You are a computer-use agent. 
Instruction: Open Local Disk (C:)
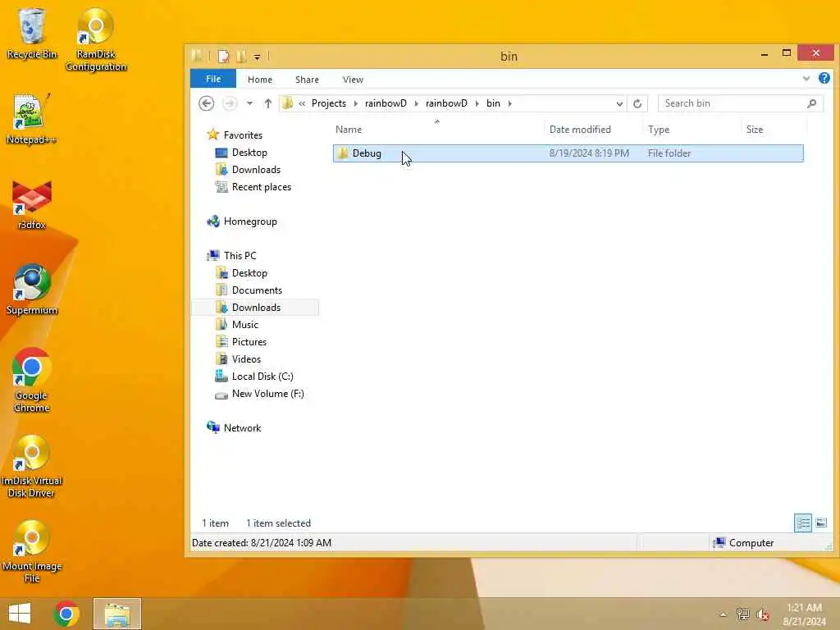pyautogui.click(x=262, y=376)
